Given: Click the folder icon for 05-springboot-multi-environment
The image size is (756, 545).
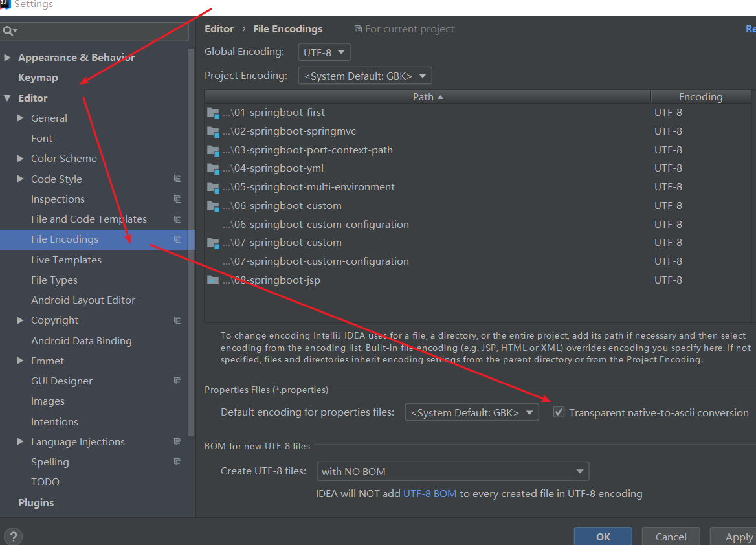Looking at the screenshot, I should pyautogui.click(x=213, y=187).
